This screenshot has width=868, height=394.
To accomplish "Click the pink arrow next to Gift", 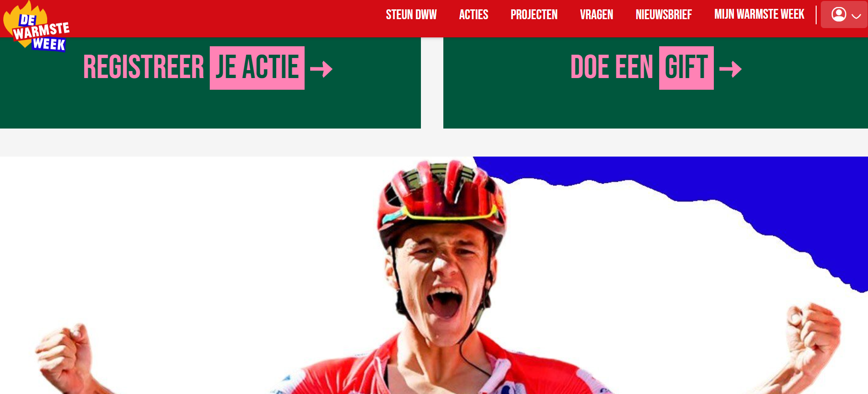I will click(x=731, y=69).
